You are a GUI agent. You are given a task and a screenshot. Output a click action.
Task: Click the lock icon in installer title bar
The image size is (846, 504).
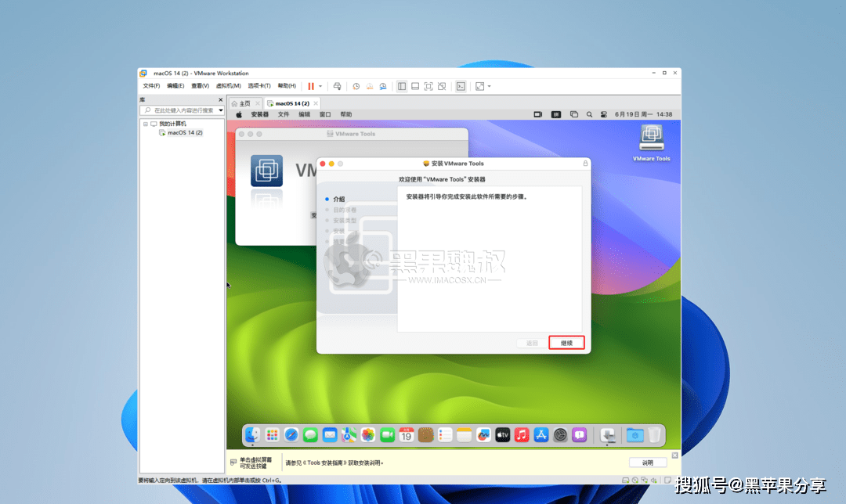coord(585,164)
